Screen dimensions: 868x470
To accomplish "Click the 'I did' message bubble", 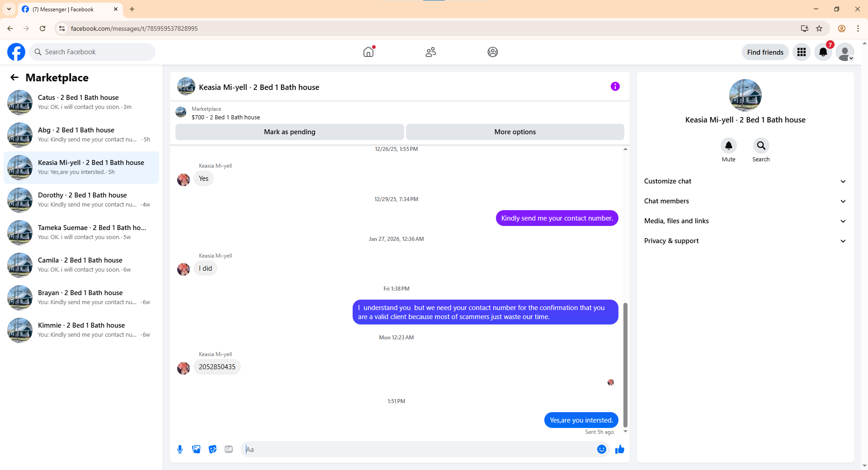I will [205, 268].
